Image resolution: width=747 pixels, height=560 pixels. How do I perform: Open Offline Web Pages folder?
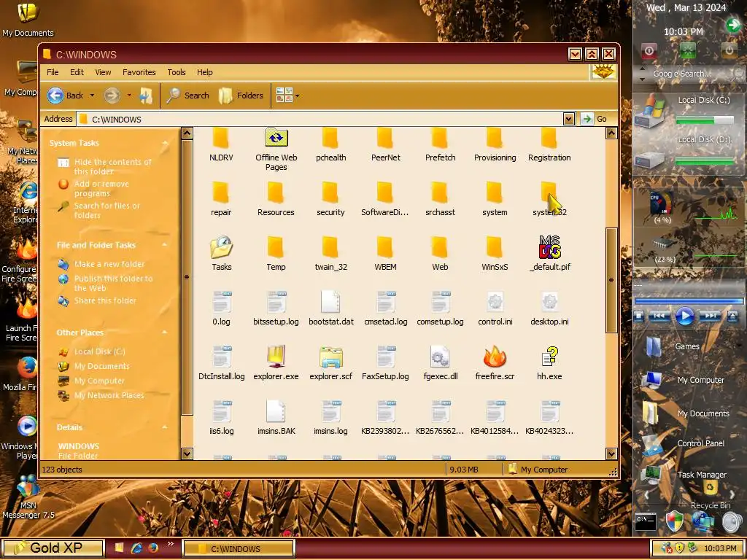(276, 149)
